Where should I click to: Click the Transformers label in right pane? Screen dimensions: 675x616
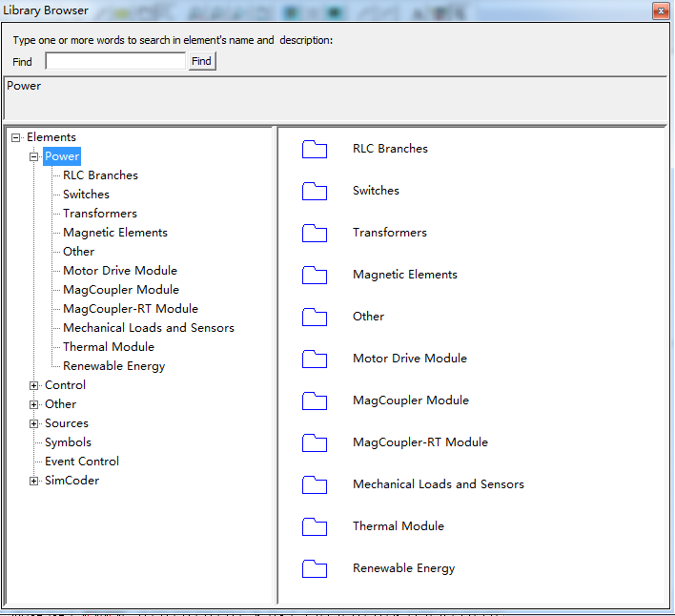[390, 233]
